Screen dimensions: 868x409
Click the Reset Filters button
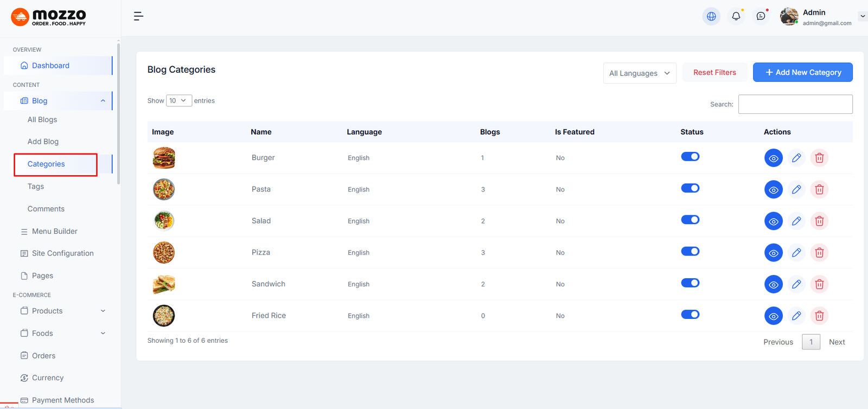tap(714, 73)
